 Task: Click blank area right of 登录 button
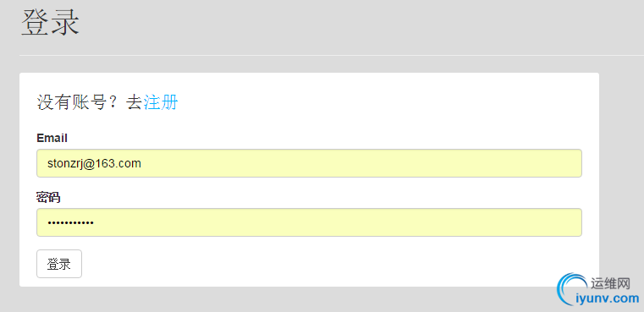pyautogui.click(x=328, y=264)
